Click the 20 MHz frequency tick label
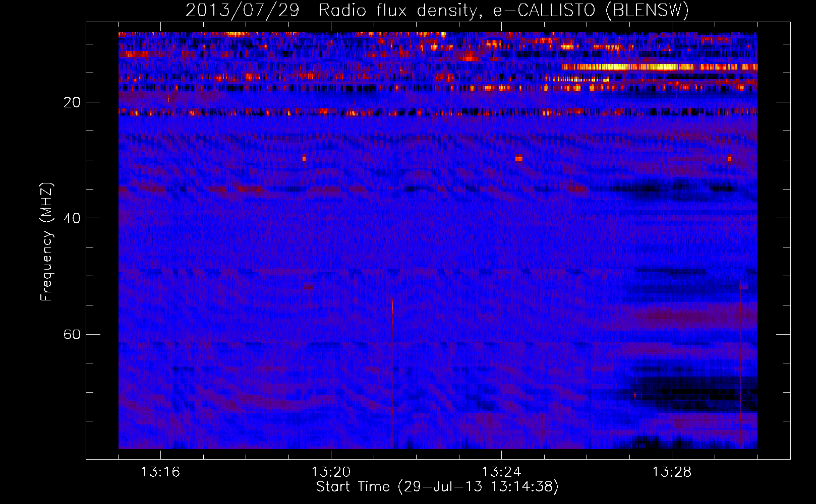The image size is (816, 504). [72, 102]
